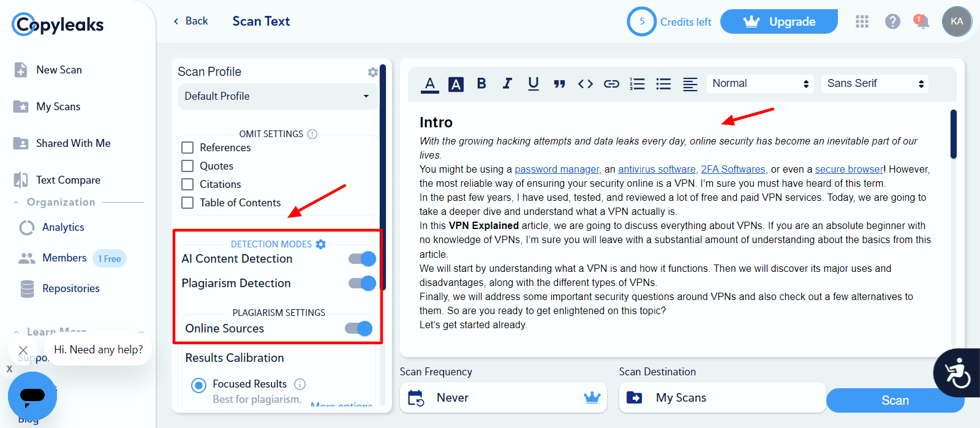The image size is (980, 428).
Task: Go to Text Compare in the sidebar
Action: point(68,180)
